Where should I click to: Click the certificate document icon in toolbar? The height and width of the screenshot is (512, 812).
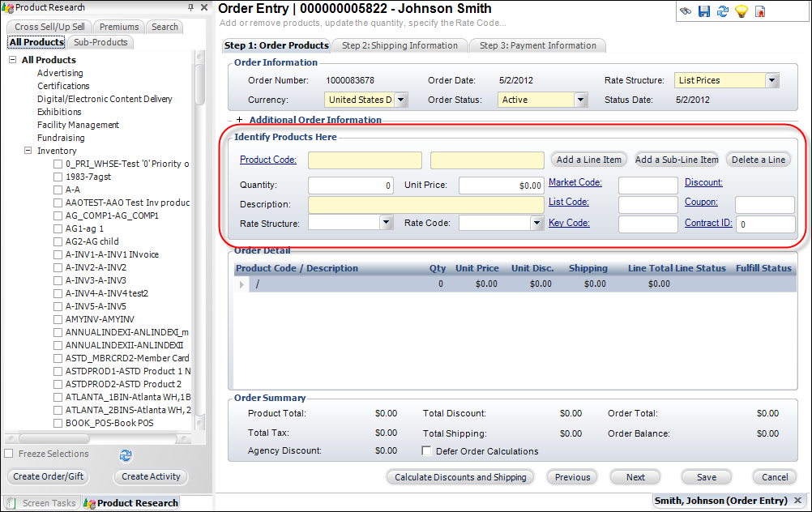[760, 11]
